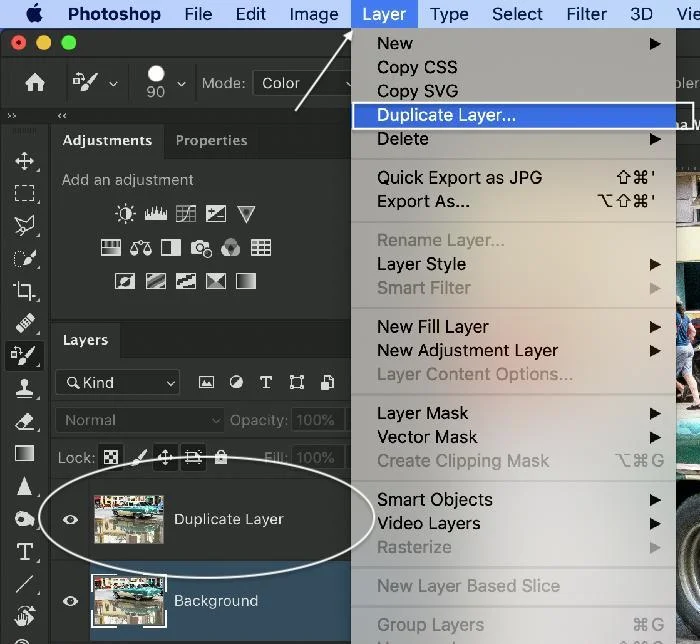Pick the Clone Stamp tool
This screenshot has height=644, width=700.
point(25,389)
